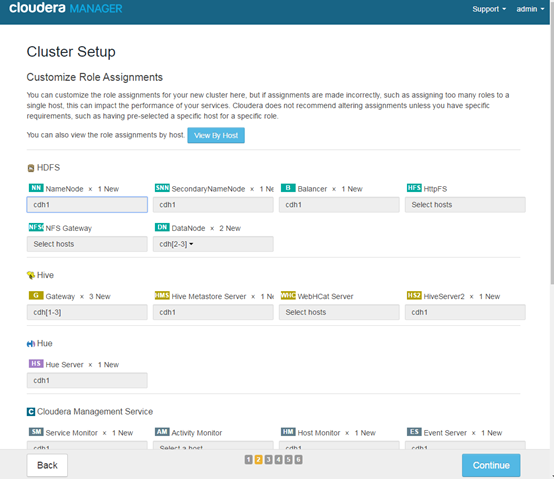Jump to wizard step 6
This screenshot has width=554, height=479.
click(299, 459)
